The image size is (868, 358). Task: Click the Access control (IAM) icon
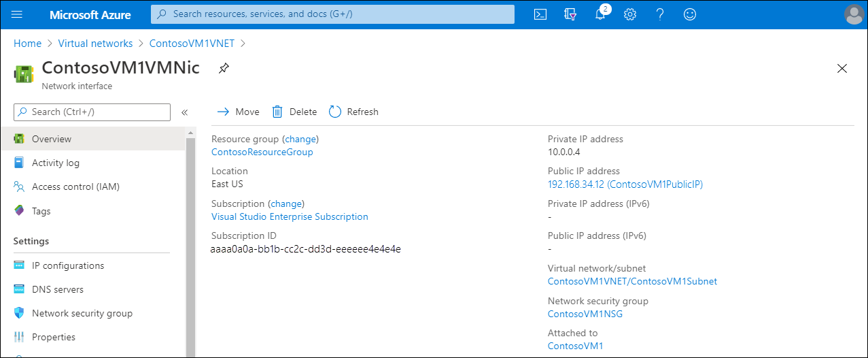(x=19, y=186)
